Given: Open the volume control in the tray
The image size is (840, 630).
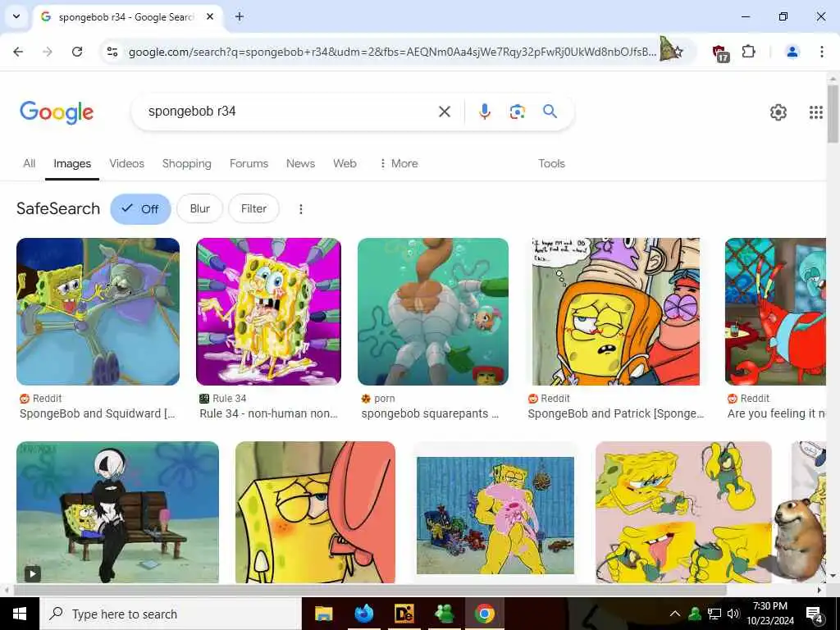Looking at the screenshot, I should tap(733, 614).
